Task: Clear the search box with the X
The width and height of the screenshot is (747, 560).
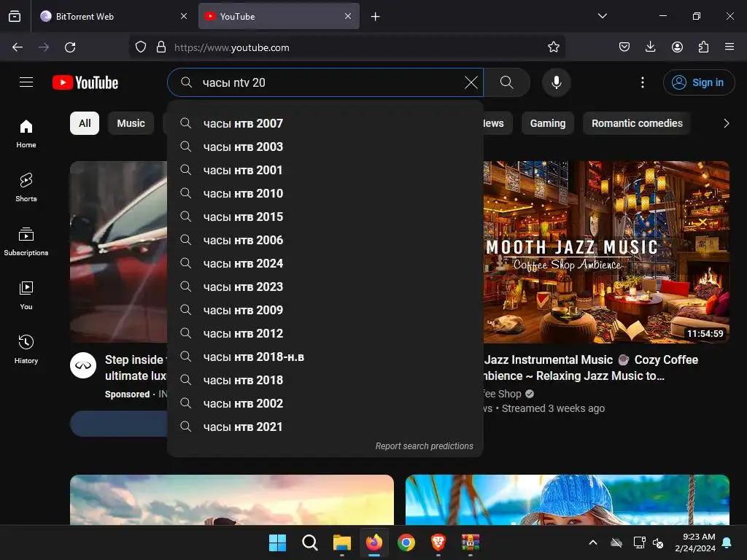Action: pyautogui.click(x=471, y=82)
